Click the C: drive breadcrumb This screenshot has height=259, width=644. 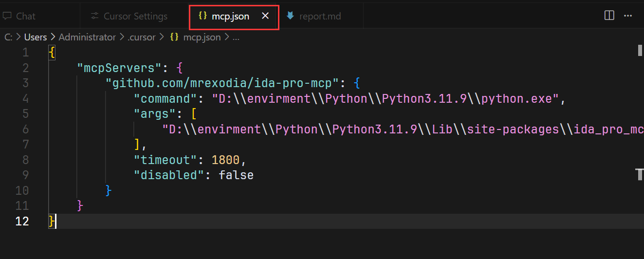(8, 37)
